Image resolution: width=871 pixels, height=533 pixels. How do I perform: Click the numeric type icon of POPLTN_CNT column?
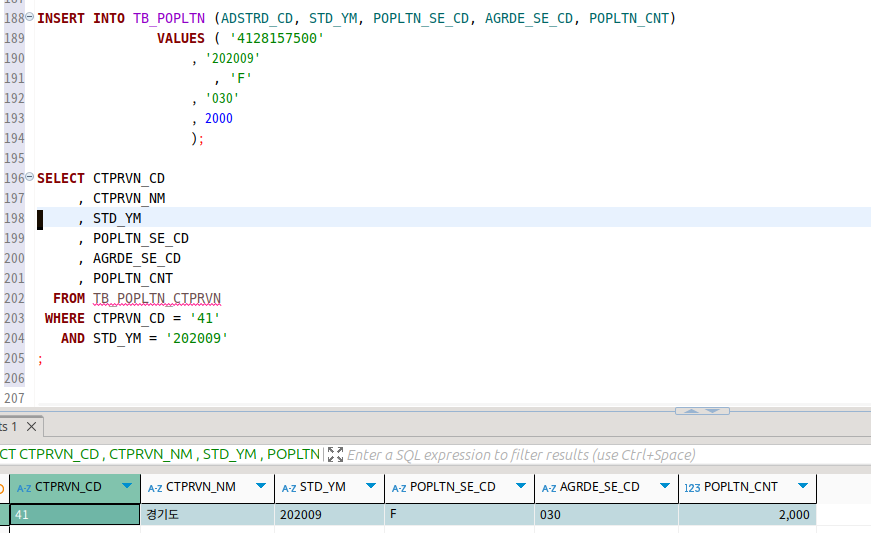click(691, 488)
